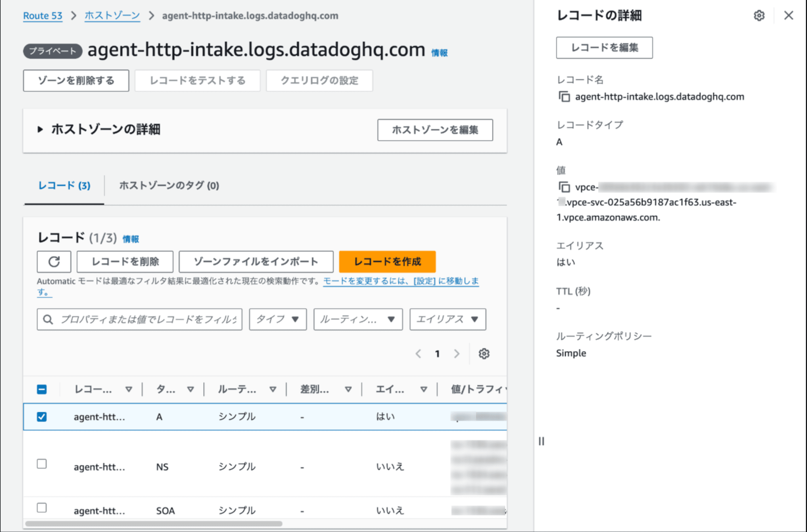
Task: Expand ホストゾーンの詳細 section
Action: pos(40,129)
